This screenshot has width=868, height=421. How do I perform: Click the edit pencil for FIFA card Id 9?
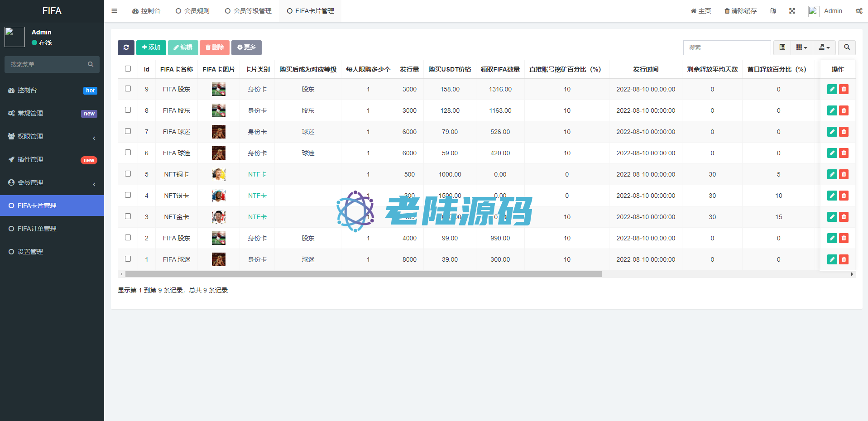click(832, 89)
